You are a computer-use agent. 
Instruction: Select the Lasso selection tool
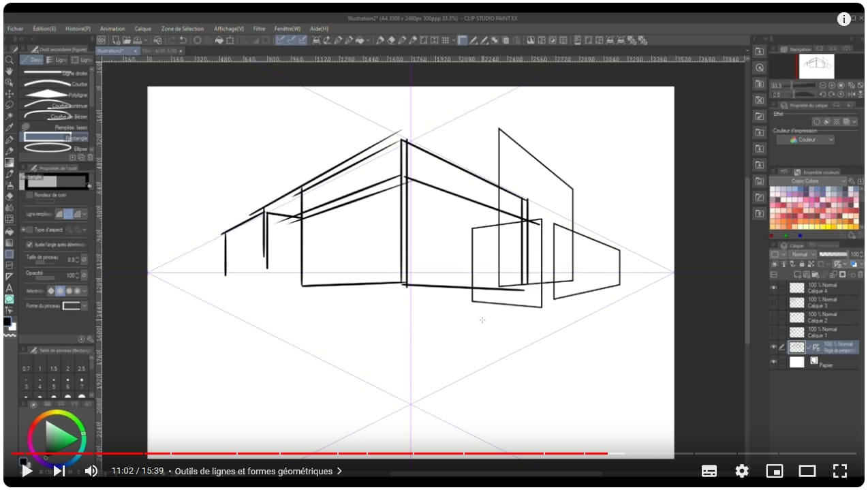tap(9, 105)
